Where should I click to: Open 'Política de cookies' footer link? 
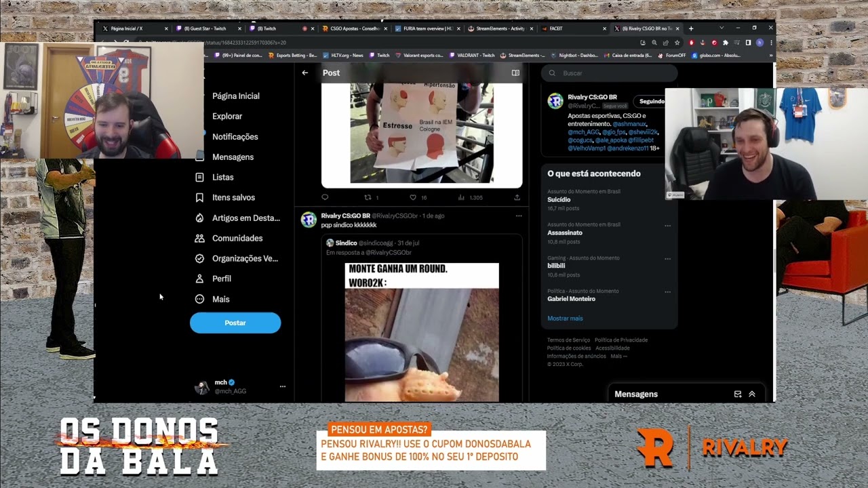click(569, 348)
